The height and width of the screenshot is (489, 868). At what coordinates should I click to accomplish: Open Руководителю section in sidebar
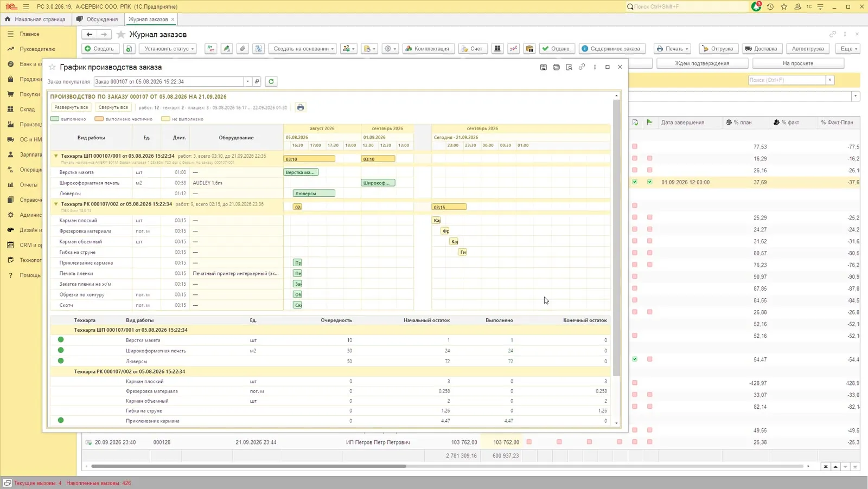pos(37,49)
